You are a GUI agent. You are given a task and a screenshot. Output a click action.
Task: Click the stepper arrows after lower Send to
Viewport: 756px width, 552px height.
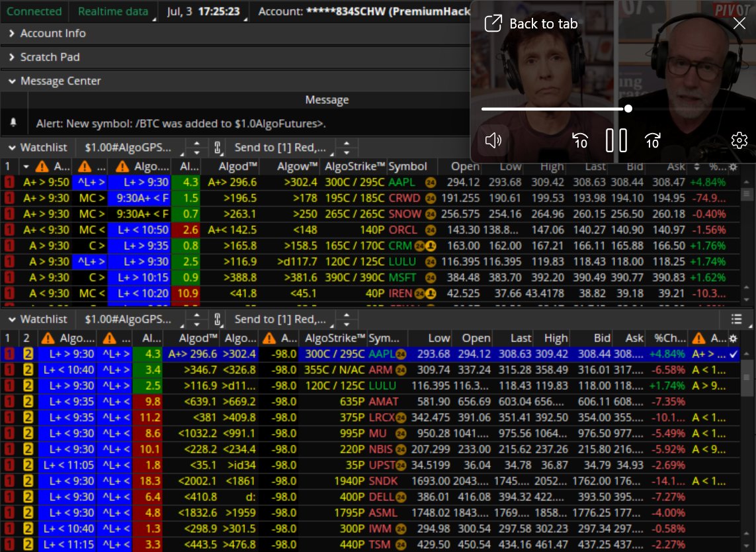click(347, 320)
